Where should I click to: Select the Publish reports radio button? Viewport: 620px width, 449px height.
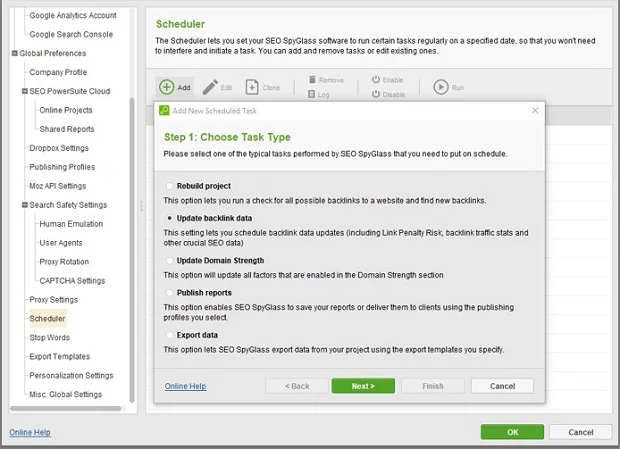pos(169,293)
